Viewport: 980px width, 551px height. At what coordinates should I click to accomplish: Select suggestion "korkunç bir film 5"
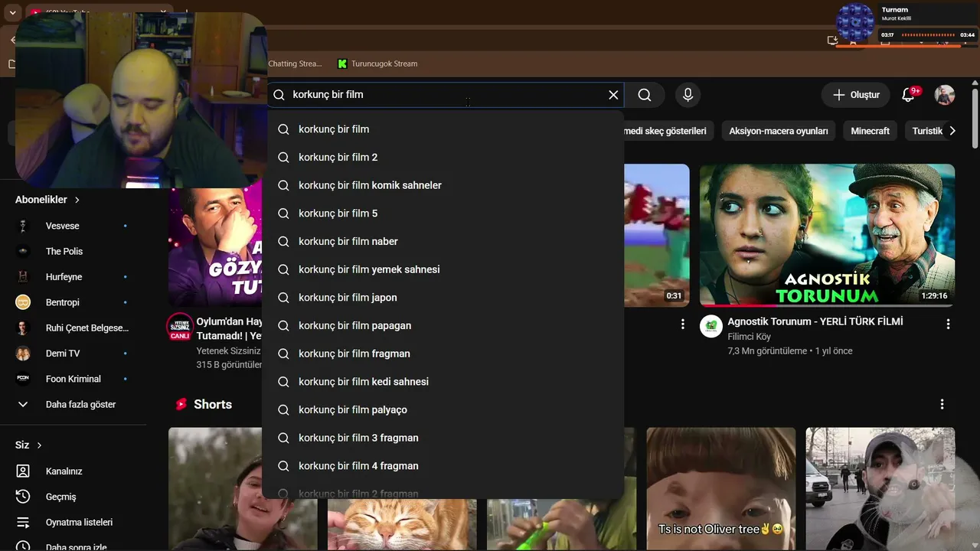(443, 214)
